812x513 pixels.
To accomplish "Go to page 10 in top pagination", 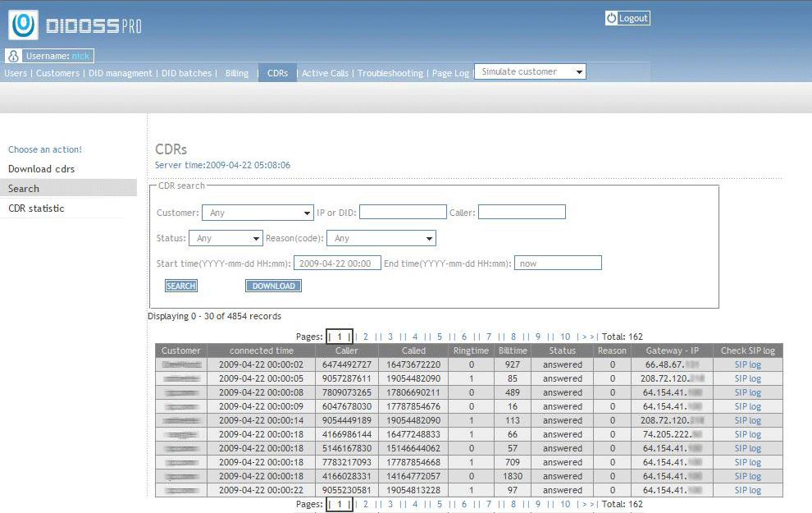I will coord(565,337).
